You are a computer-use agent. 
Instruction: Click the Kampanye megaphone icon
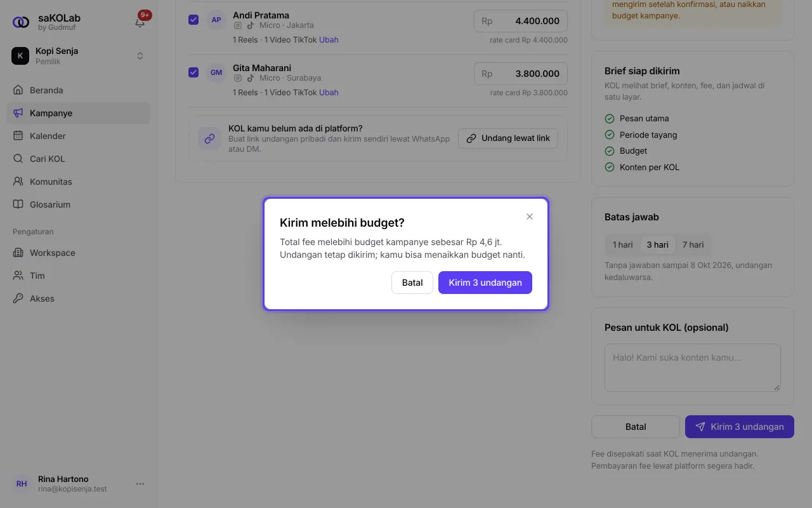pos(18,113)
